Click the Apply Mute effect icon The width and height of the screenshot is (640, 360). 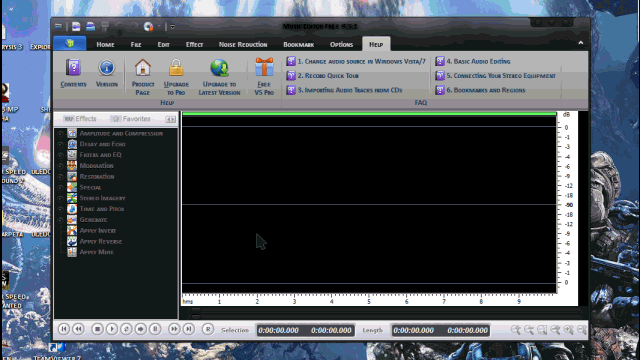[72, 252]
